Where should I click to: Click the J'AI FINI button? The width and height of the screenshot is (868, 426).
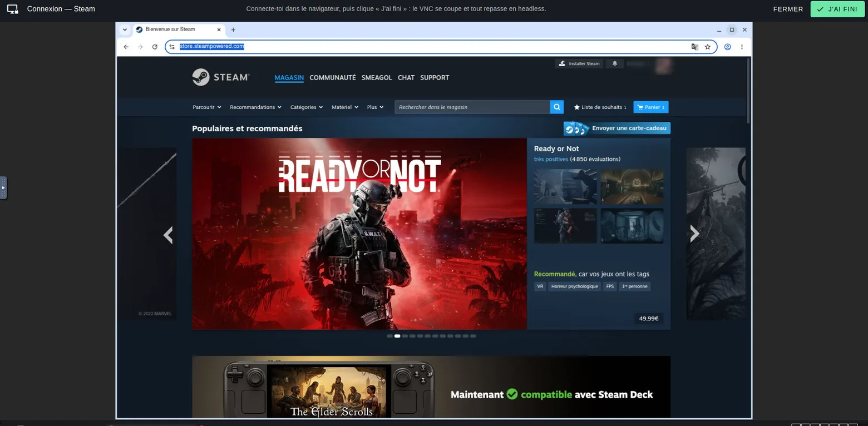click(x=837, y=9)
